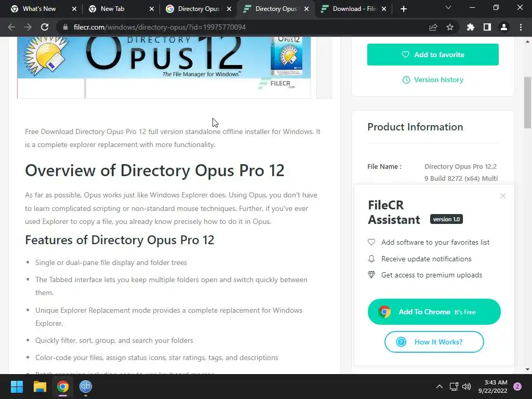Switch to Google Directory Opus search tab
532x399 pixels.
click(198, 9)
